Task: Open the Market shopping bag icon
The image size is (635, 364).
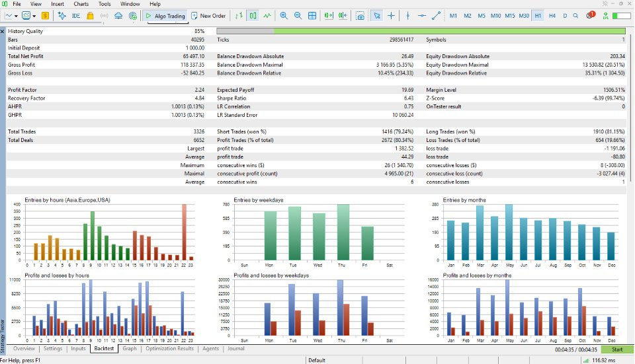Action: pos(91,16)
